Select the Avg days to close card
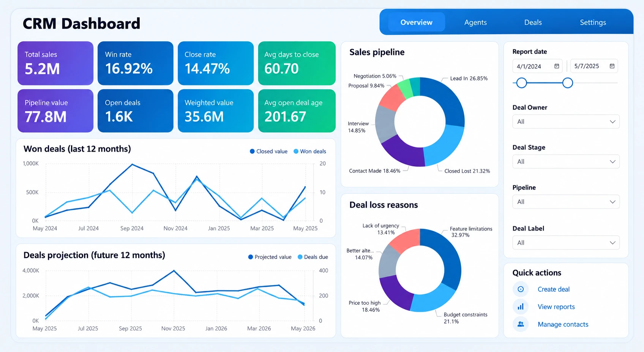This screenshot has height=352, width=644. (x=297, y=63)
